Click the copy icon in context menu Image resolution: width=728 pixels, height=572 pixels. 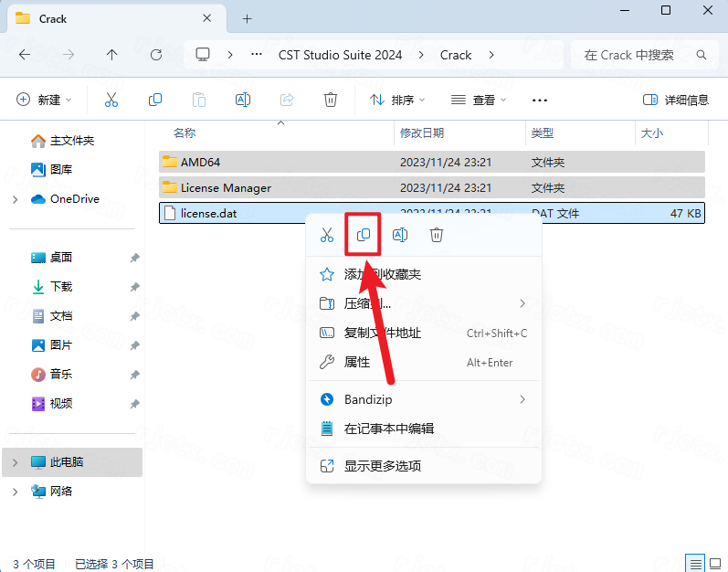364,235
